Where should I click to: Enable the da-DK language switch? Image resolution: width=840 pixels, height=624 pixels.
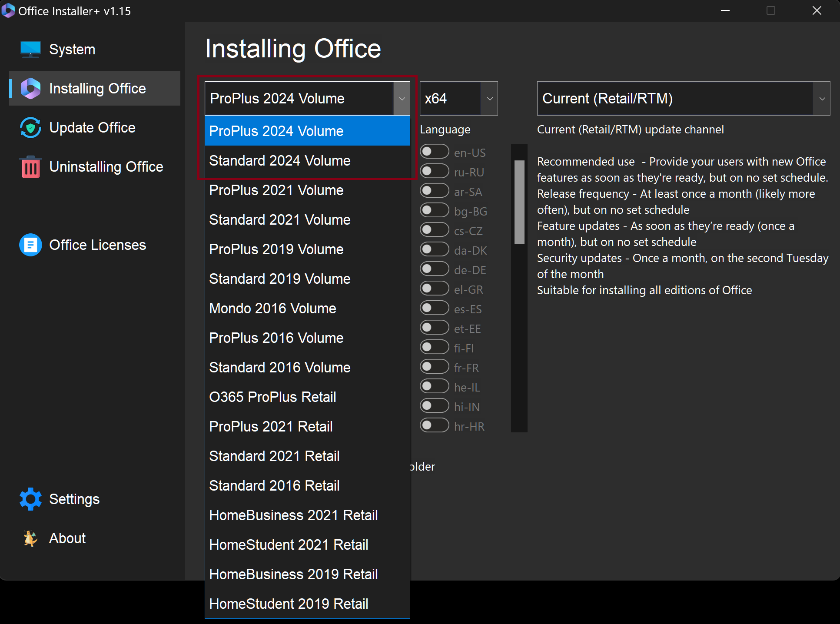(434, 249)
